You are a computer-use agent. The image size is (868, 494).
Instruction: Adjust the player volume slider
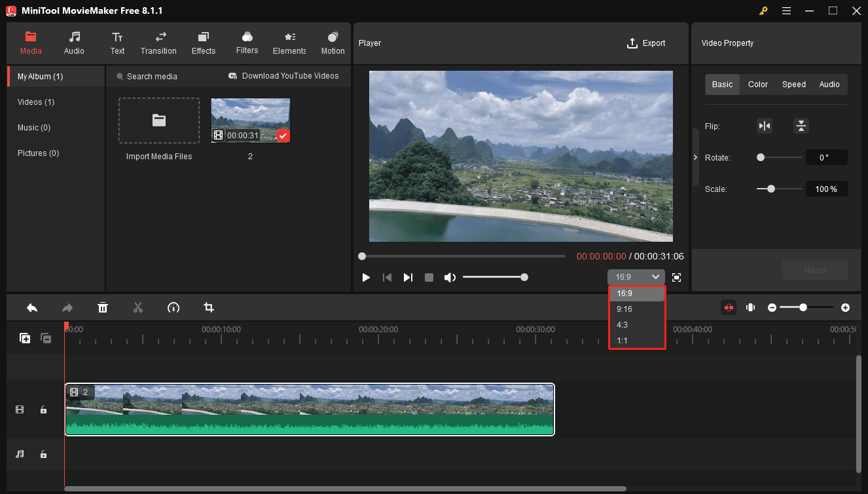click(495, 277)
